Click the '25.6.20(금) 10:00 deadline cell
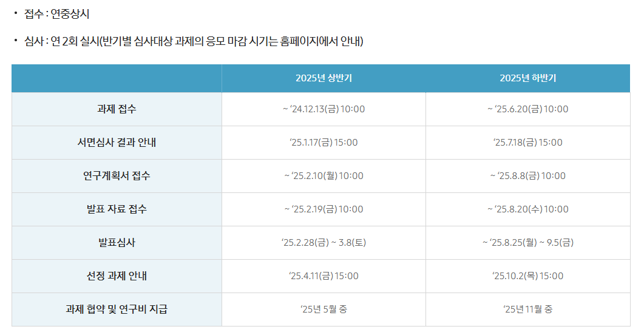The height and width of the screenshot is (335, 644). (528, 109)
